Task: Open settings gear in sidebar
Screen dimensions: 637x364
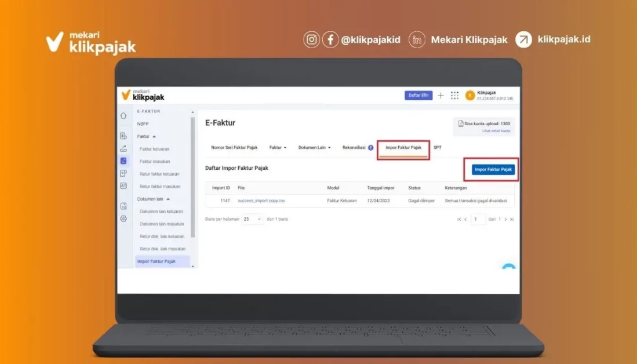Action: [x=123, y=219]
